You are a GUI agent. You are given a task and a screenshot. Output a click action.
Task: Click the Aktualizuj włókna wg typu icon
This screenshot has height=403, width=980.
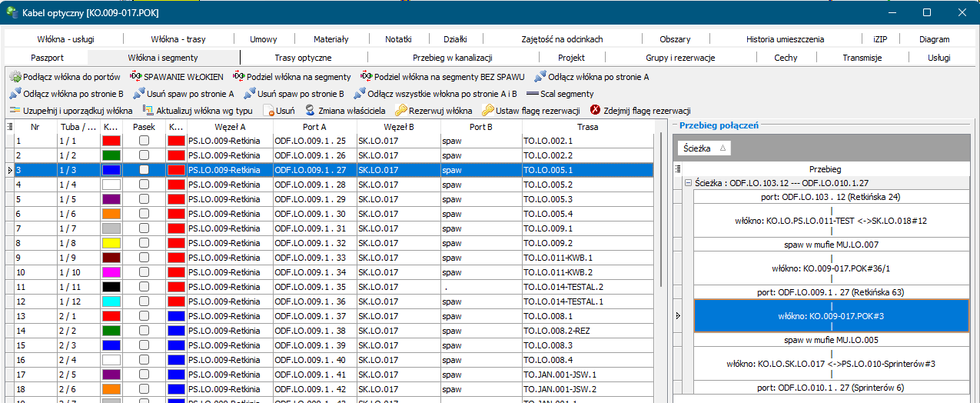[148, 111]
